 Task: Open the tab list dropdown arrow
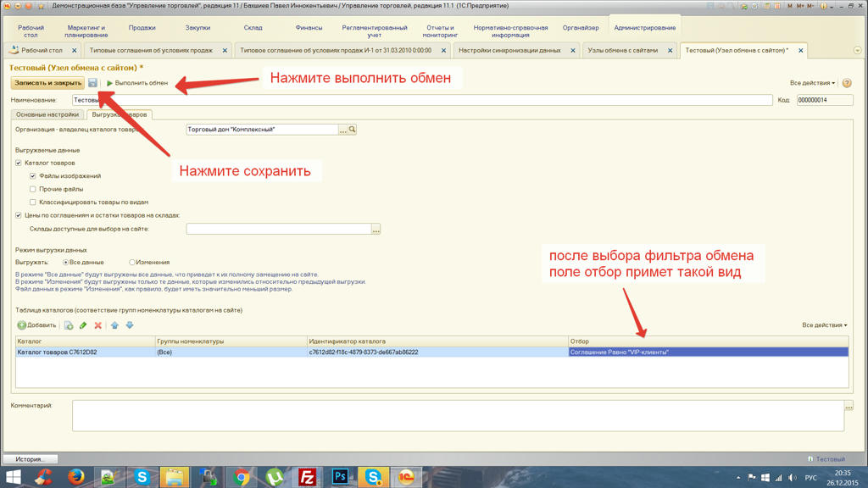point(858,50)
